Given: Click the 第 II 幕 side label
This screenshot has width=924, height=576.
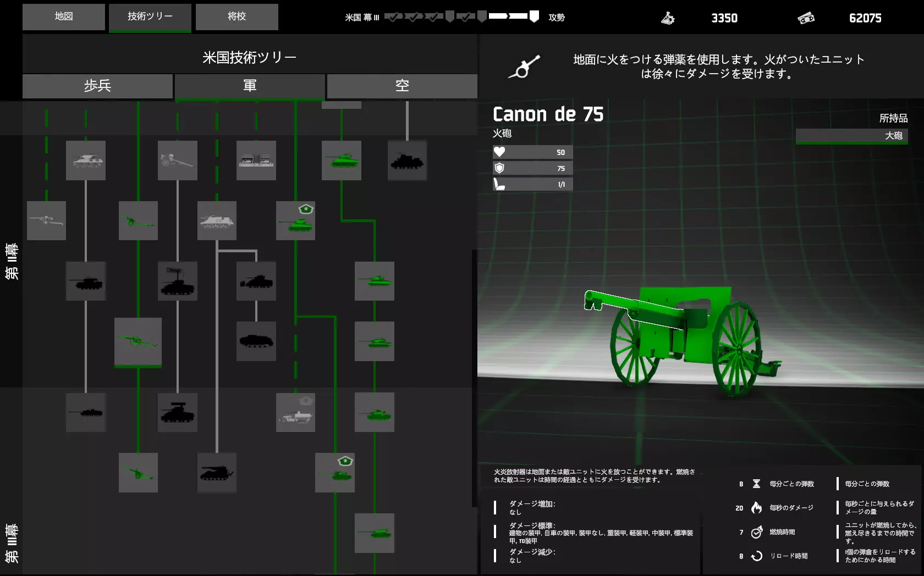Looking at the screenshot, I should point(12,262).
